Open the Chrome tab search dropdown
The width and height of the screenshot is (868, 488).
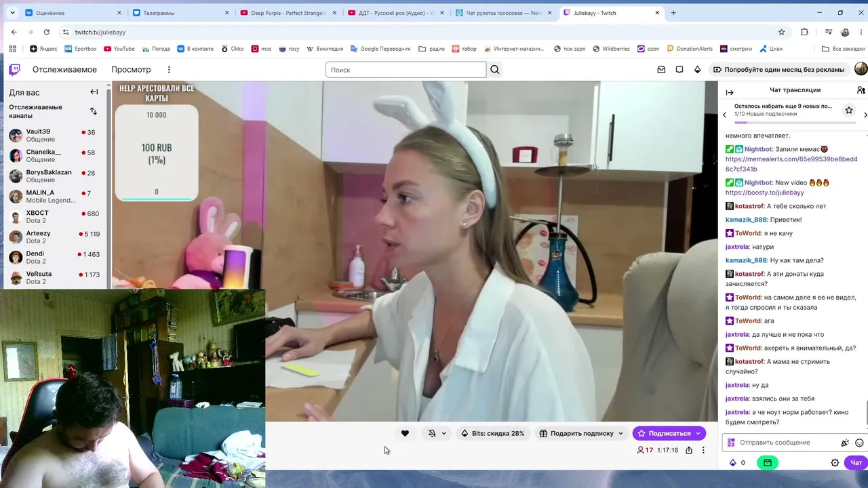click(12, 13)
